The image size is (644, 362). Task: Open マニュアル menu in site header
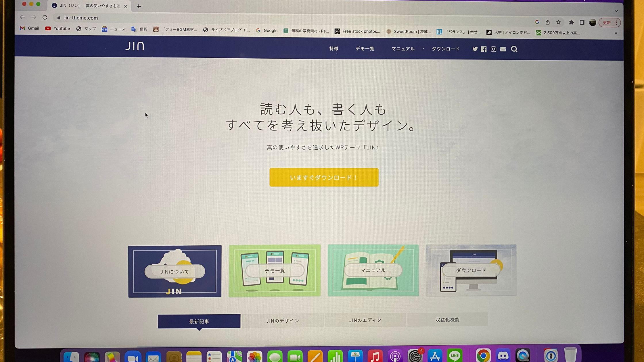point(403,49)
